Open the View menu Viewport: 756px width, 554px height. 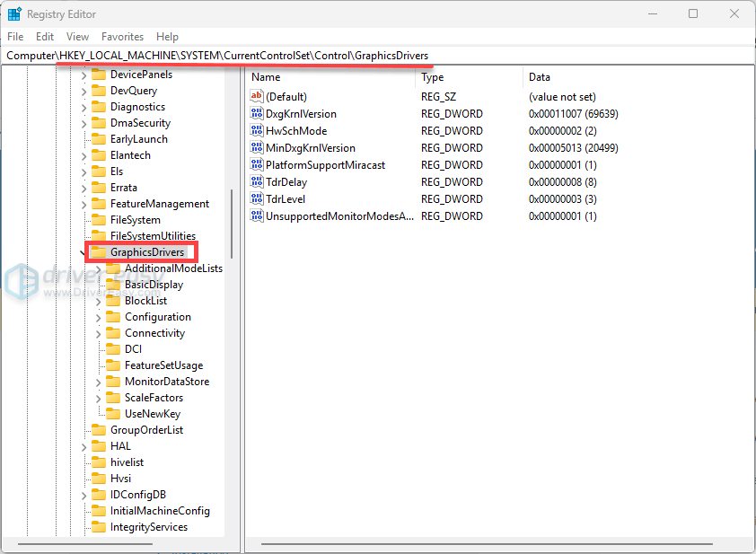77,37
